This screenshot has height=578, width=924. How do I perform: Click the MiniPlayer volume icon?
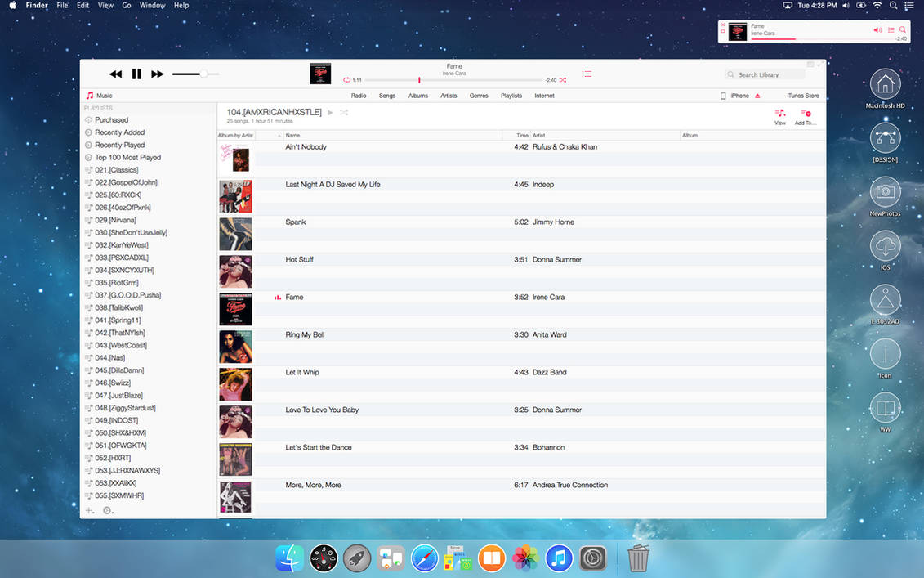click(x=877, y=29)
